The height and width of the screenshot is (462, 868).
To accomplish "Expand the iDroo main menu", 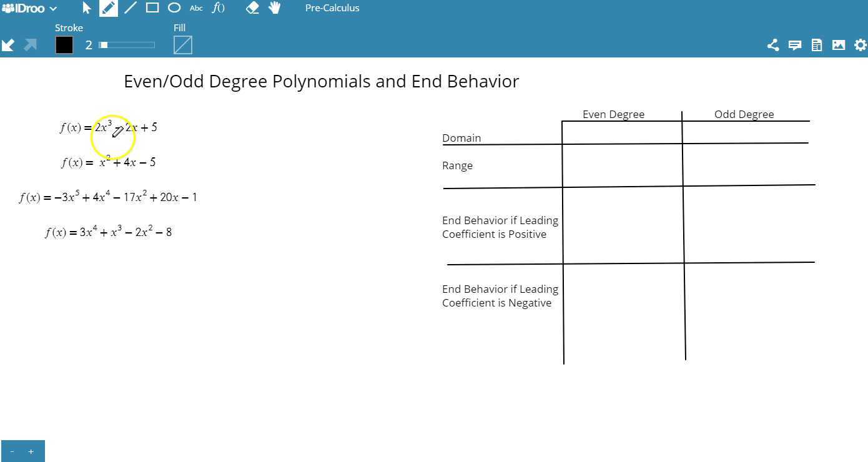I will (29, 7).
